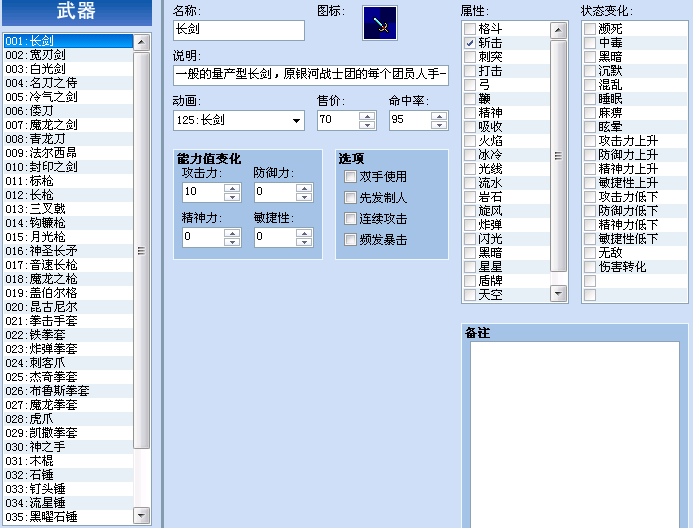Select weapon 005:冷气之剑 in the list

coord(69,97)
